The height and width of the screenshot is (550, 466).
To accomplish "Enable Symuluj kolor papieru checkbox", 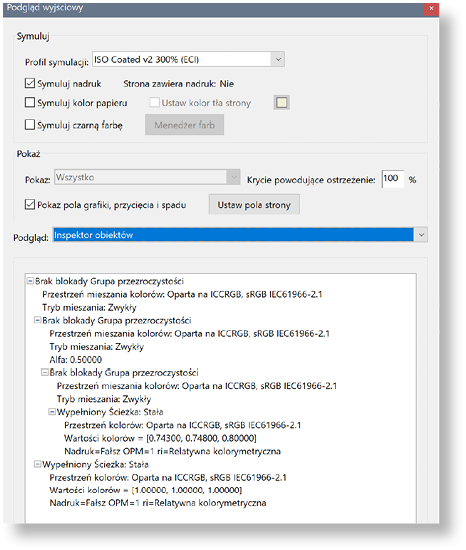I will tap(30, 102).
